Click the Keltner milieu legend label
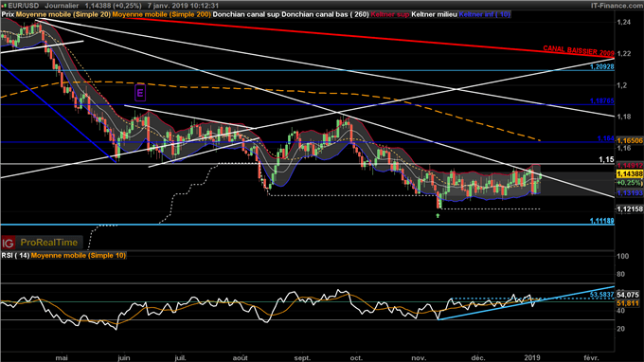Image resolution: width=644 pixels, height=362 pixels. (434, 14)
